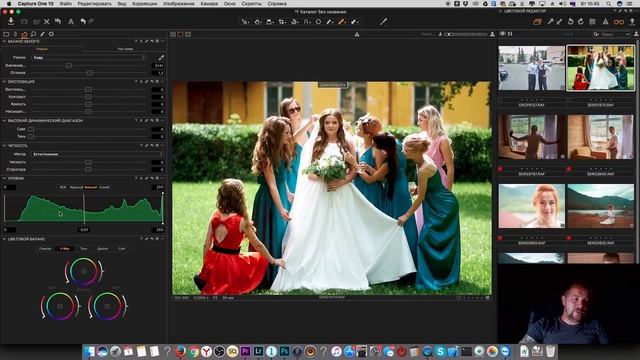Collapse the Color Balance panel
Image resolution: width=640 pixels, height=360 pixels.
(x=4, y=239)
